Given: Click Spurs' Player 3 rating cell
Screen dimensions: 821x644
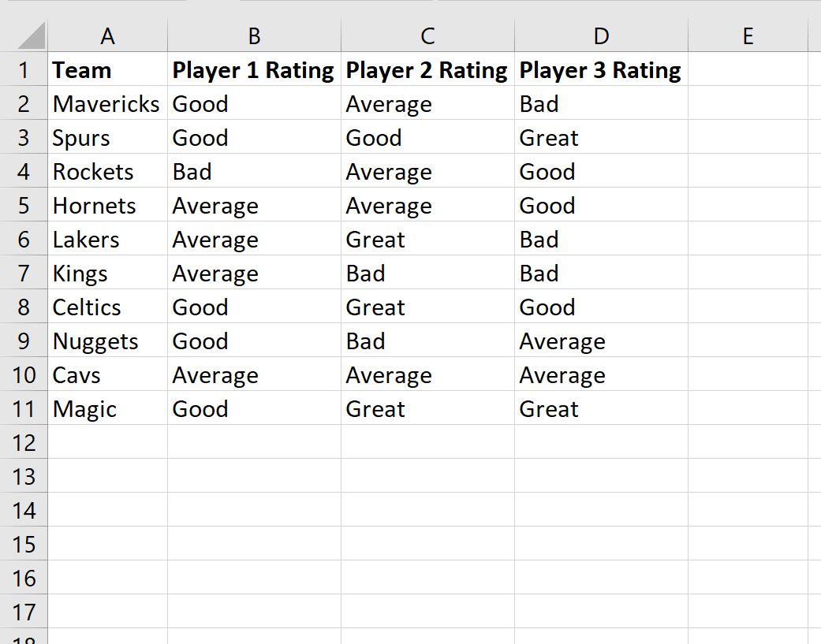Looking at the screenshot, I should click(601, 138).
